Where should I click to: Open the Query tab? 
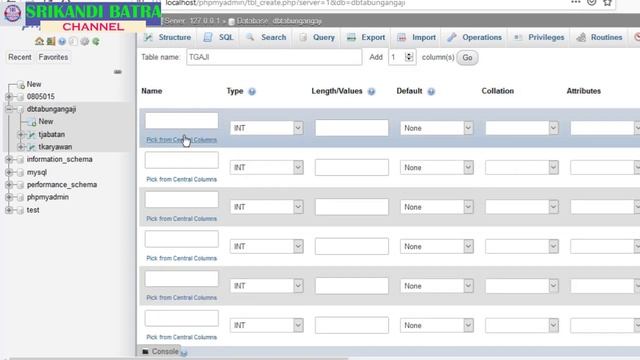tap(317, 37)
